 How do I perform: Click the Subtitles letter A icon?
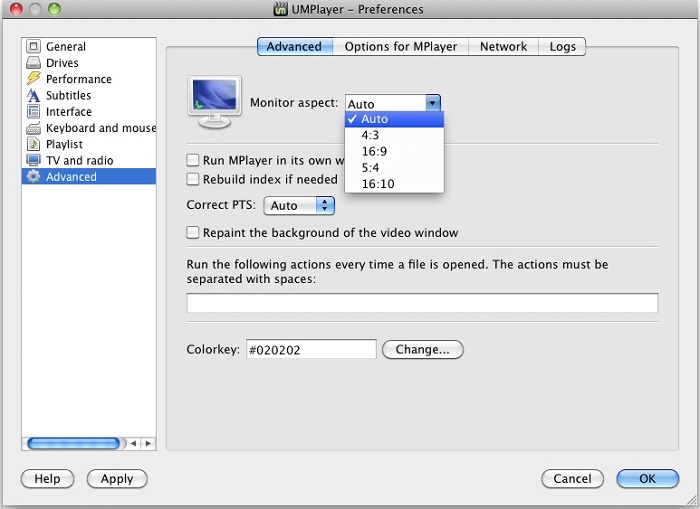[33, 95]
